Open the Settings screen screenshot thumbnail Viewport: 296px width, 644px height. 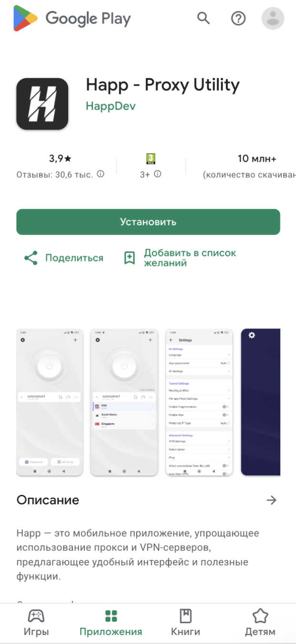pyautogui.click(x=199, y=402)
